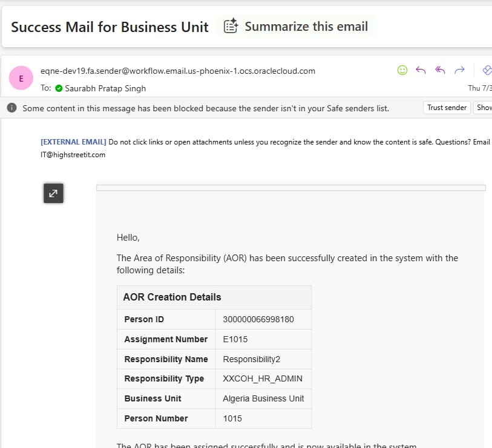Click the partially visible icon right of Forward
Viewport: 492px width, 448px height.
click(487, 70)
